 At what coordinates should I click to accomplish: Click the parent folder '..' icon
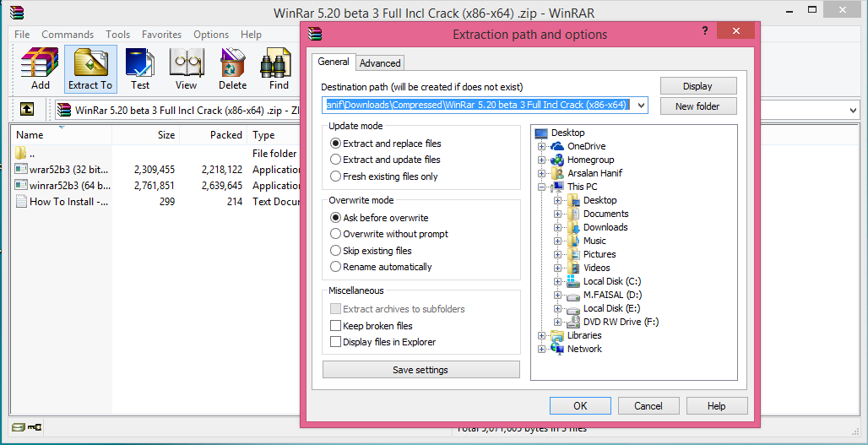21,153
